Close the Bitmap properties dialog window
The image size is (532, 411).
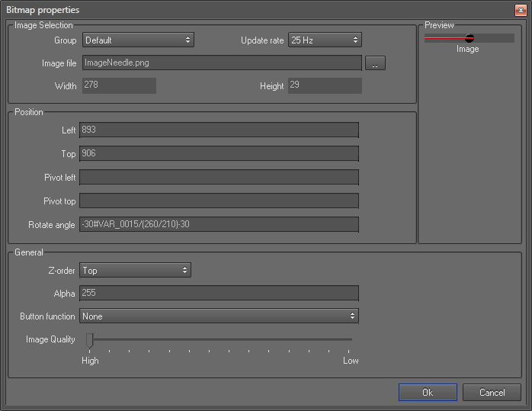pos(520,10)
